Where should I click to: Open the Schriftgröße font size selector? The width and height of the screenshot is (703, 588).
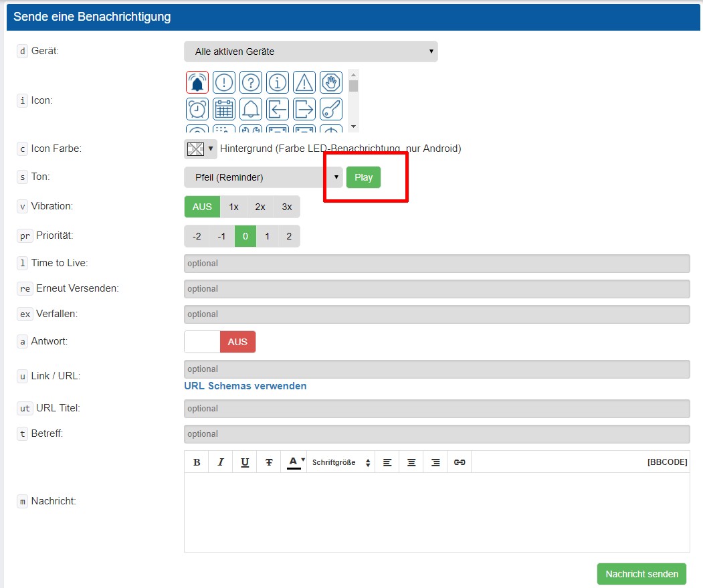(340, 462)
